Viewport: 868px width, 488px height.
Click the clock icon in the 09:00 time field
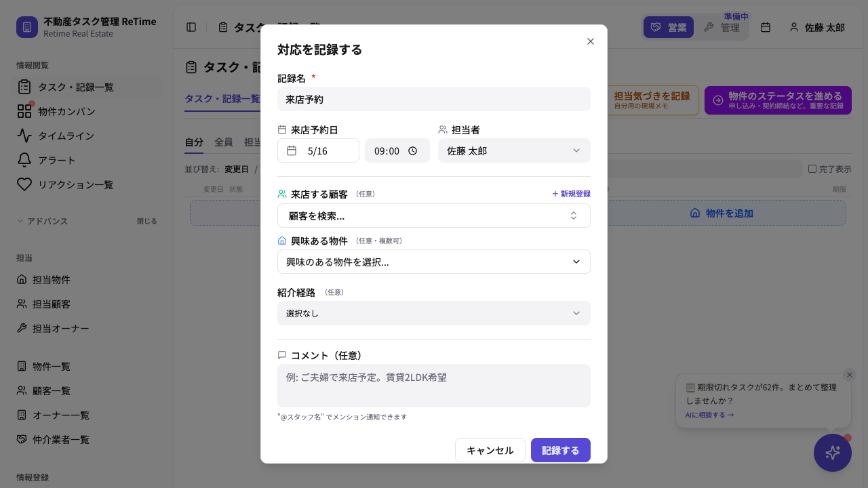413,151
